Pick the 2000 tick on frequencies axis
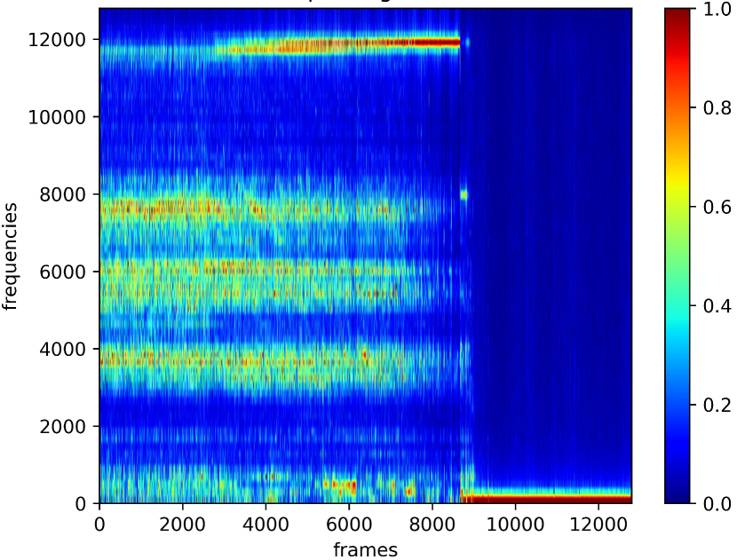This screenshot has width=737, height=560. click(x=62, y=427)
